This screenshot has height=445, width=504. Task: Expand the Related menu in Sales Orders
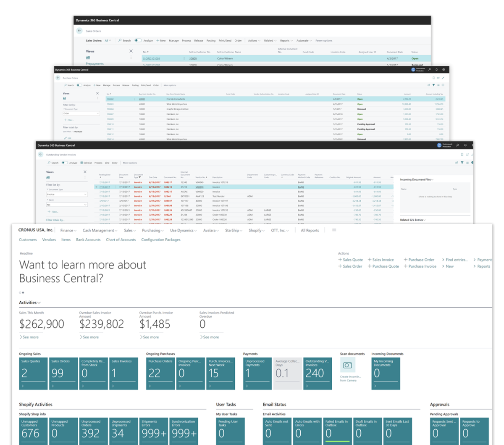coord(270,41)
